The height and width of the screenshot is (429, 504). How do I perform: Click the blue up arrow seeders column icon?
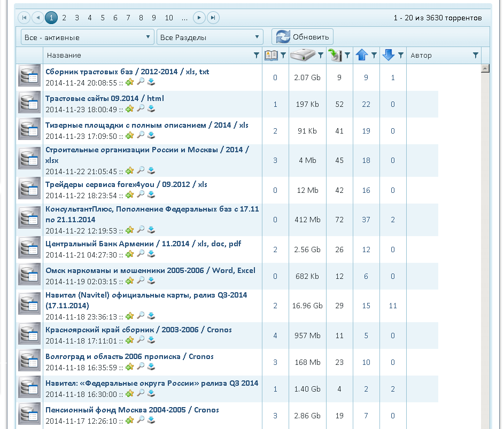tap(362, 55)
